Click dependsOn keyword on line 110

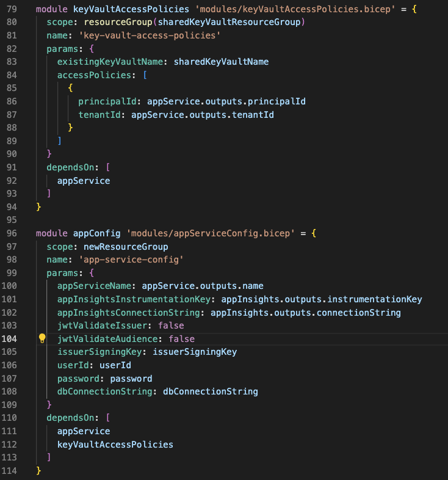pyautogui.click(x=70, y=418)
